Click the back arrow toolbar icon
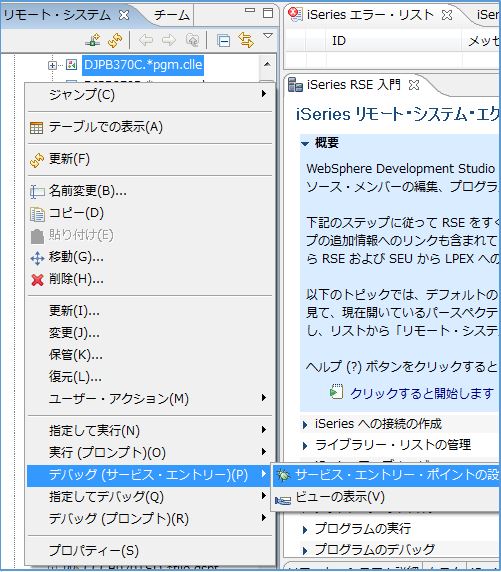 [x=146, y=40]
